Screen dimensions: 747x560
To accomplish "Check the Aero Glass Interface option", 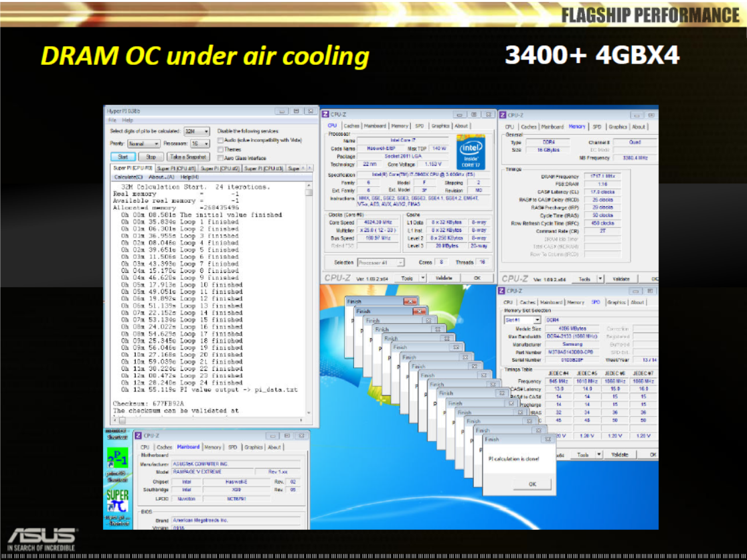I will (220, 158).
